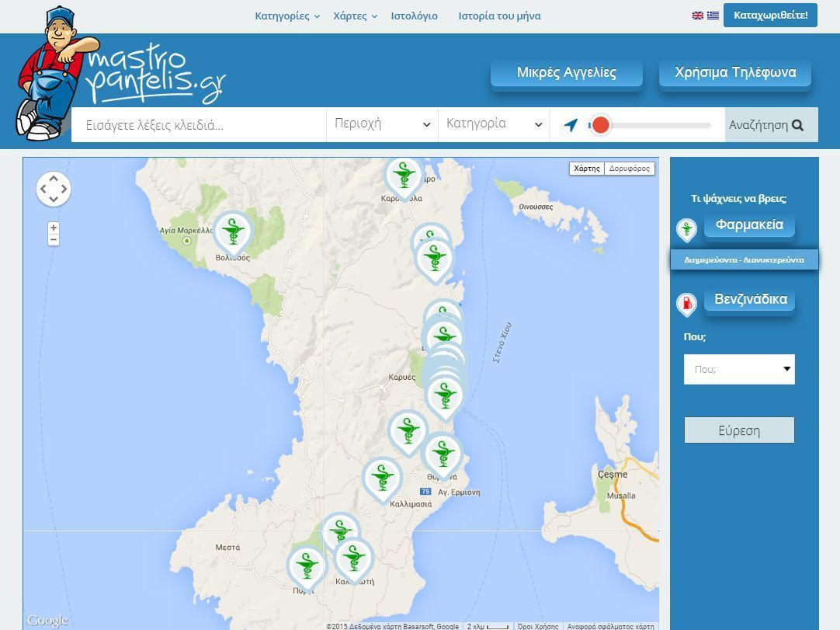Click the Καταχωρηθείτε! register button

tap(770, 16)
